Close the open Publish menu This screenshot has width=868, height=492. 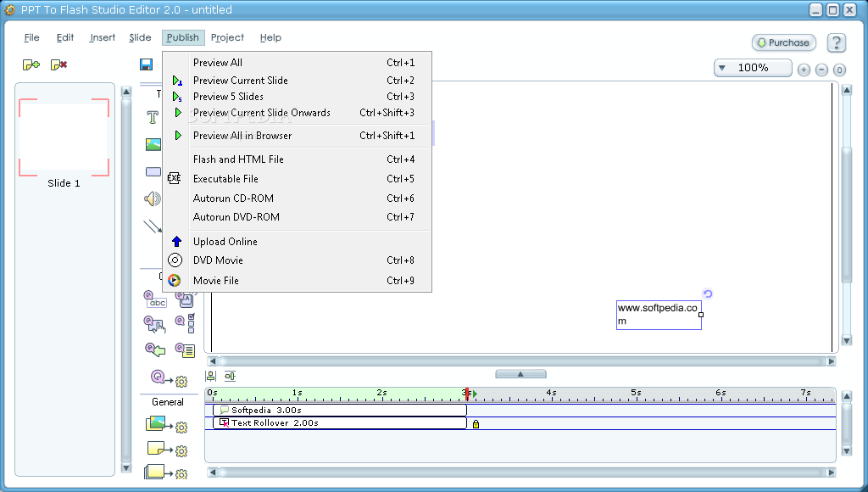pyautogui.click(x=183, y=37)
